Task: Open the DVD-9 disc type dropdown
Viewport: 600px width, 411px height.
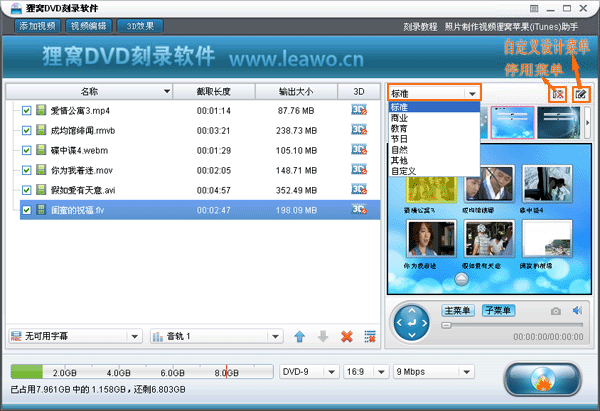Action: click(x=309, y=372)
